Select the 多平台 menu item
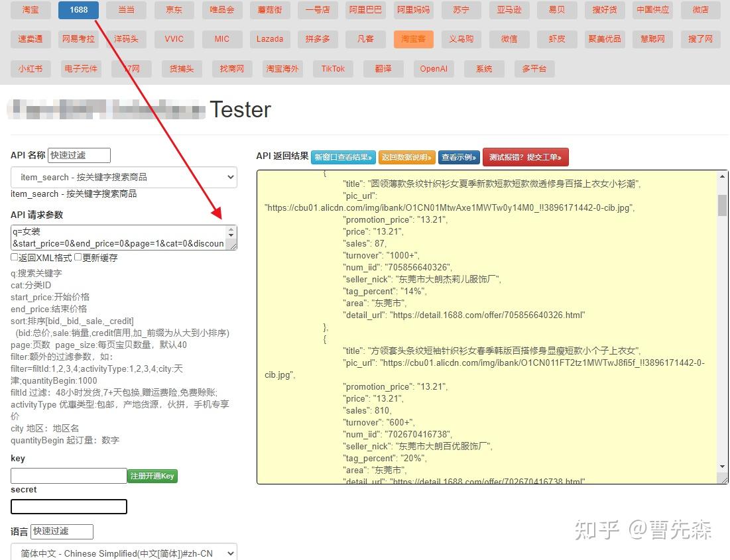This screenshot has height=560, width=730. [534, 68]
